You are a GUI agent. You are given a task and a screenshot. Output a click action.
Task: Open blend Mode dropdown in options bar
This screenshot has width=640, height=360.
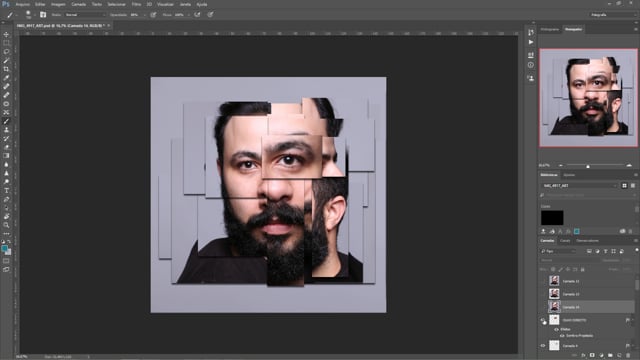coord(85,15)
